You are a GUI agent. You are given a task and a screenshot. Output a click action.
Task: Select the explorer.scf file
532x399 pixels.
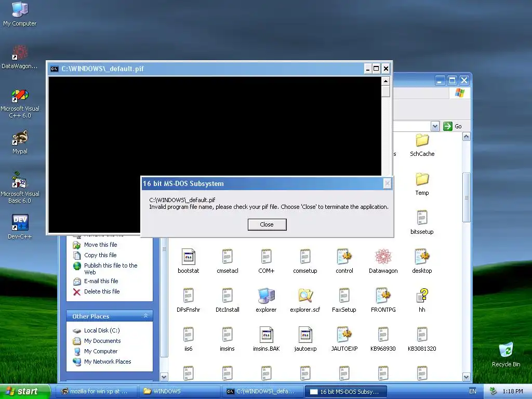(305, 300)
